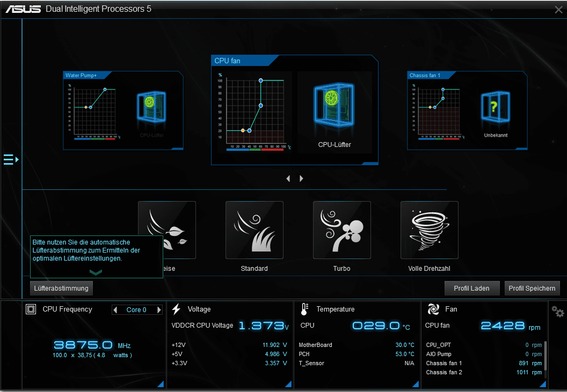
Task: Click the CPU fan 2428 rpm readout
Action: tap(511, 326)
